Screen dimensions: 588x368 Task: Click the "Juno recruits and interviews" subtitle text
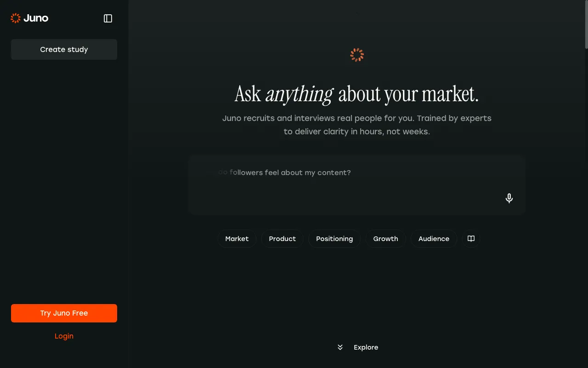tap(357, 125)
